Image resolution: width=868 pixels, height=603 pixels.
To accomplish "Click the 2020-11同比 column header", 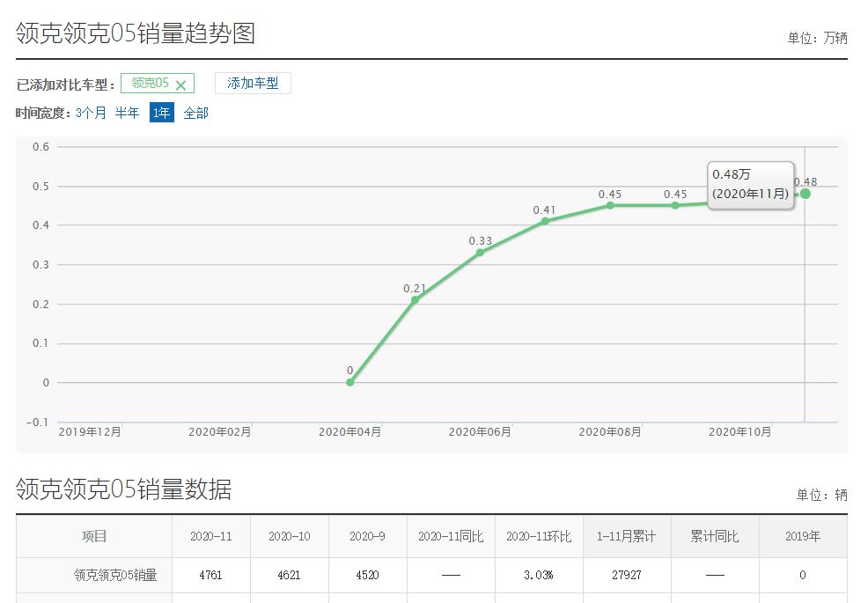I will tap(451, 536).
